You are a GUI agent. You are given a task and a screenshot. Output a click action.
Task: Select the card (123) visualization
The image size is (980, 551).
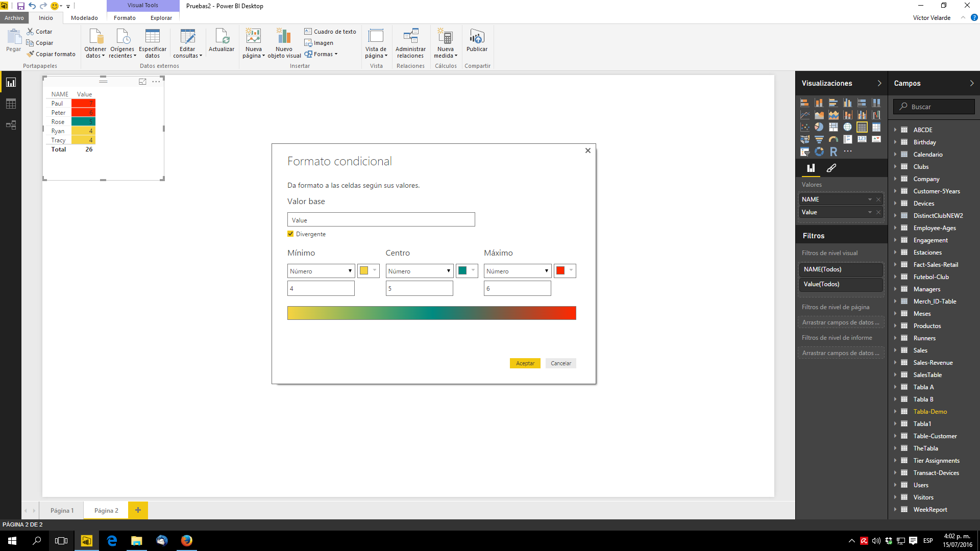point(862,139)
